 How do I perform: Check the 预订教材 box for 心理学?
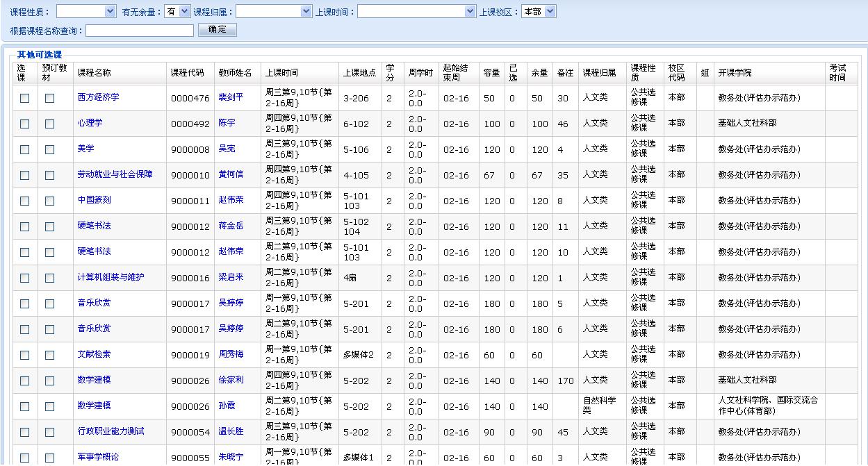[49, 124]
